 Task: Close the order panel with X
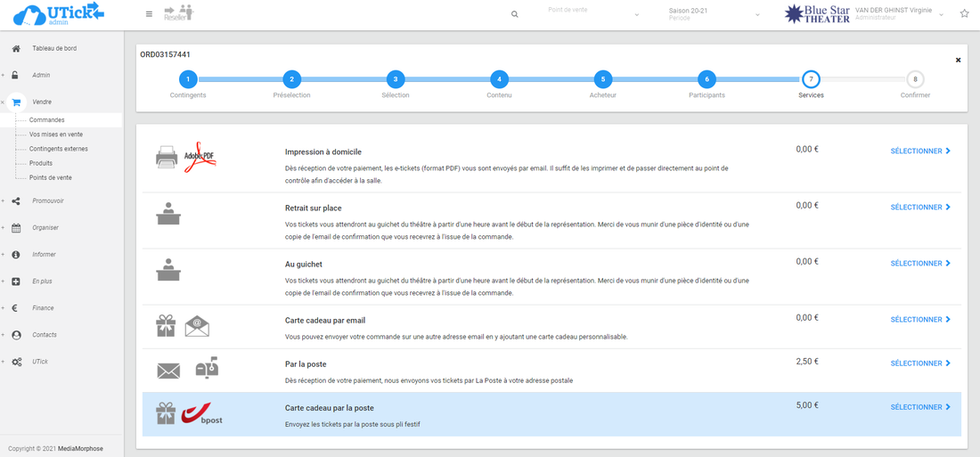pos(958,61)
